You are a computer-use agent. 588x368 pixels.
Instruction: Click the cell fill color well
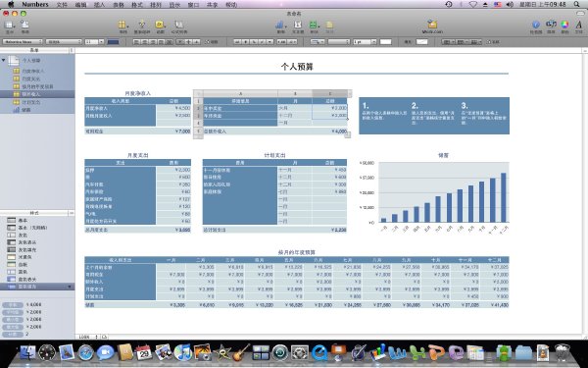tap(421, 42)
